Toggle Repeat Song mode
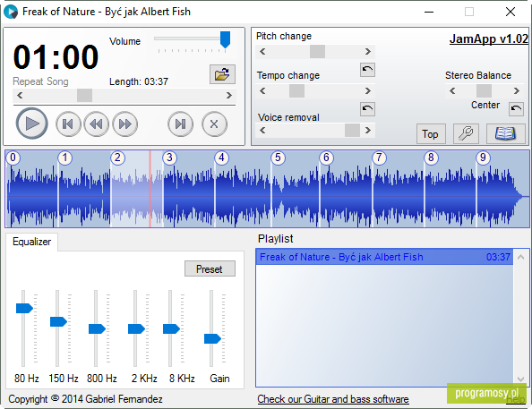This screenshot has height=409, width=532. tap(40, 81)
